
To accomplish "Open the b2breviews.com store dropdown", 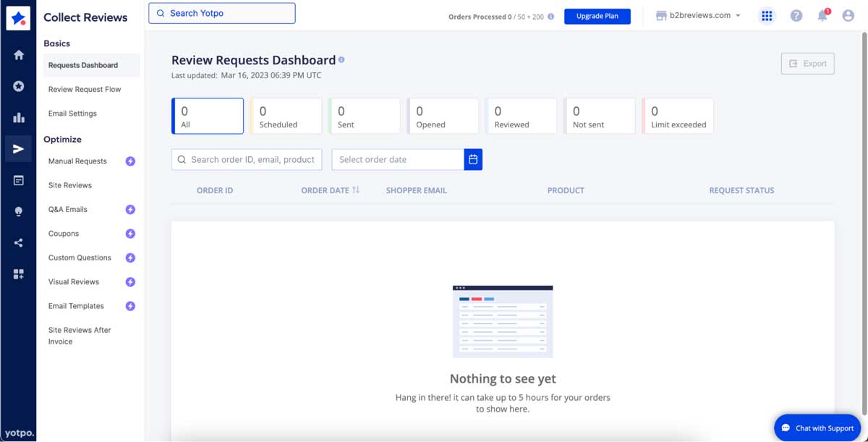I will 697,14.
